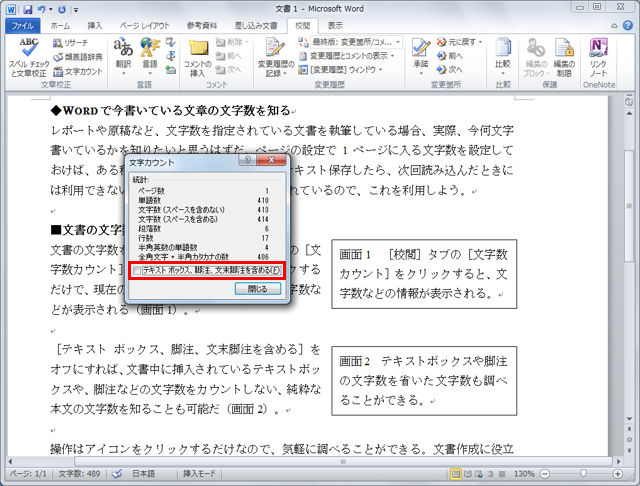Click the コメント 削除 button
Image resolution: width=640 pixels, height=486 pixels.
[232, 42]
